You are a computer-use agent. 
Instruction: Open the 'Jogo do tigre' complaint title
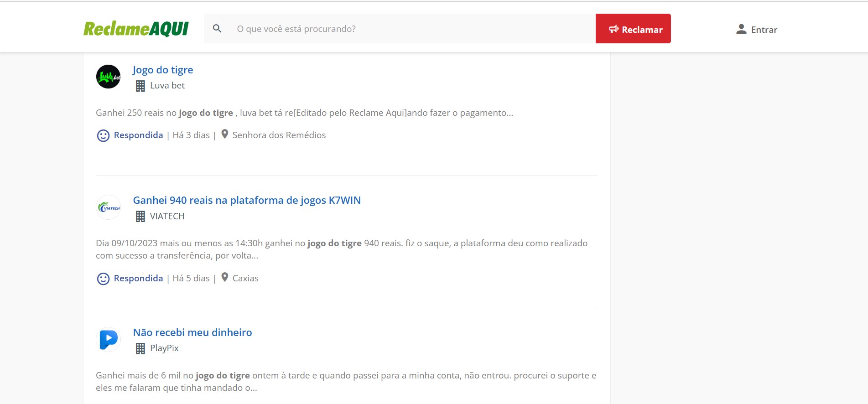[x=163, y=70]
